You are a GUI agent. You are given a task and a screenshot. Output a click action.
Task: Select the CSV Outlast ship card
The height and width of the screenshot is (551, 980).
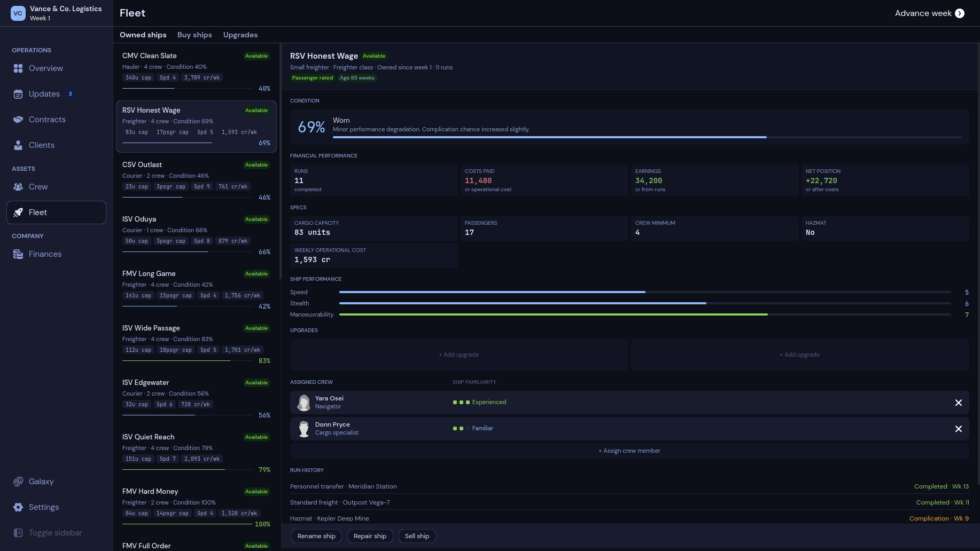196,181
